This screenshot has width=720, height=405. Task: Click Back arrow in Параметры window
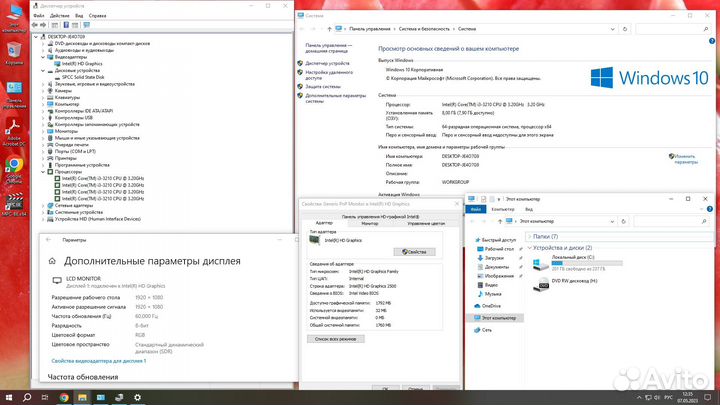(49, 240)
